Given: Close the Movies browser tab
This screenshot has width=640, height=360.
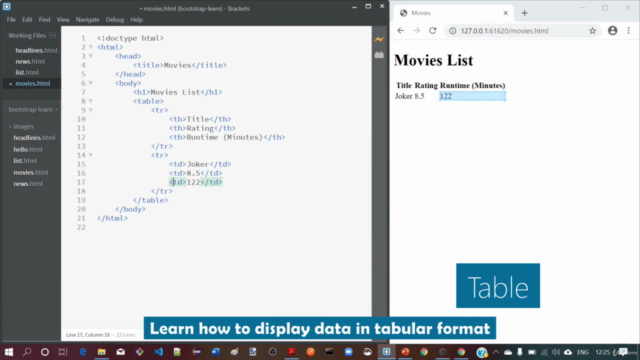Looking at the screenshot, I should tap(505, 13).
